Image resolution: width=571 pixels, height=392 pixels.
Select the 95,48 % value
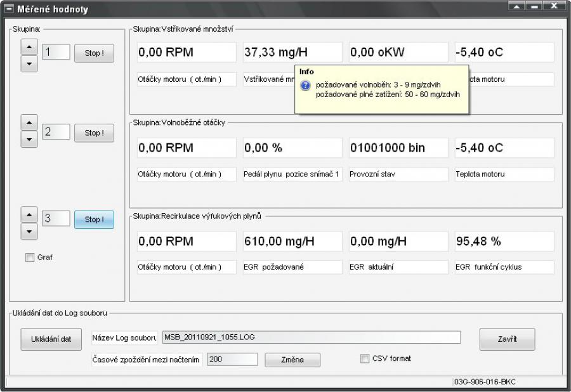point(504,241)
